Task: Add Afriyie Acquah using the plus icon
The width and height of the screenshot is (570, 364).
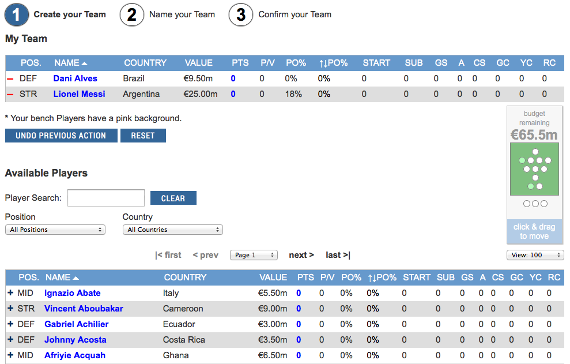Action: tap(10, 355)
